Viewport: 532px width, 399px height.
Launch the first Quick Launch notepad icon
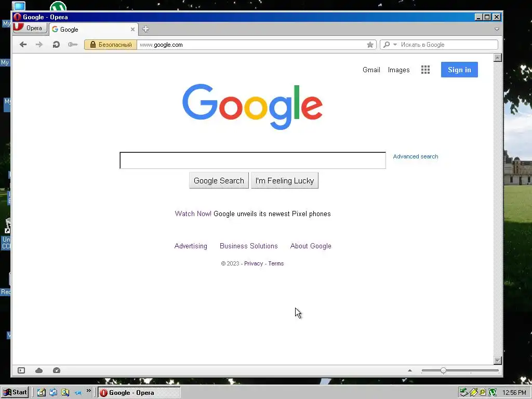coord(42,393)
